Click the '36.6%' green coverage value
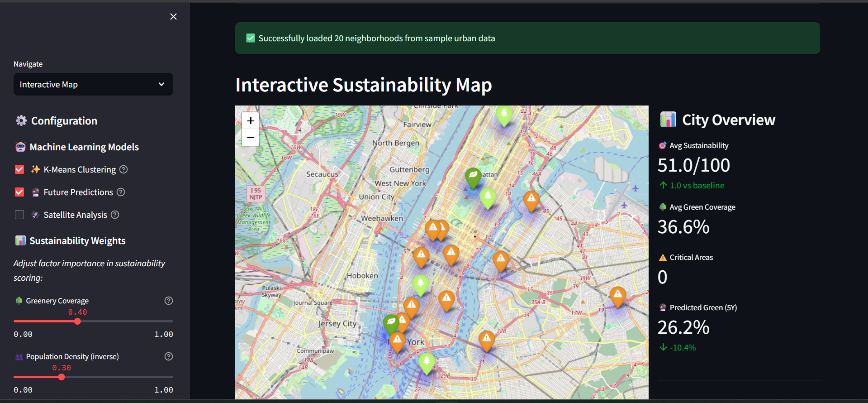Image resolution: width=868 pixels, height=403 pixels. click(x=683, y=227)
